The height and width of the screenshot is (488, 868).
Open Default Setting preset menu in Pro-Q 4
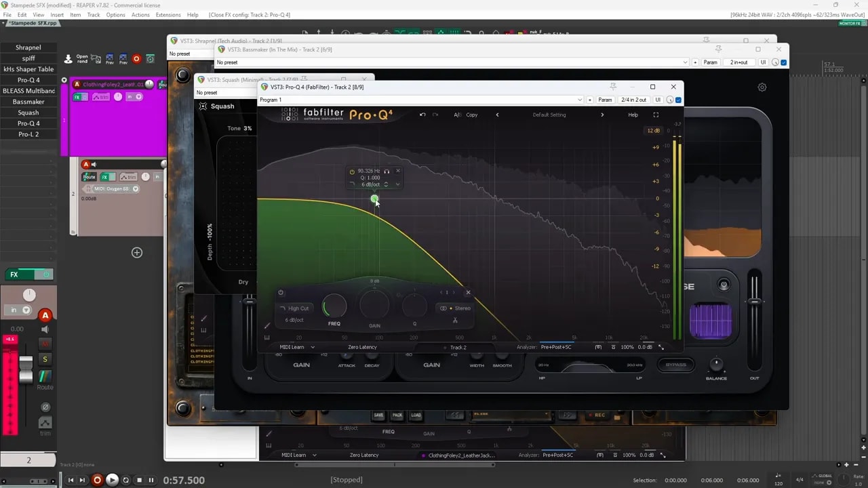(x=549, y=115)
